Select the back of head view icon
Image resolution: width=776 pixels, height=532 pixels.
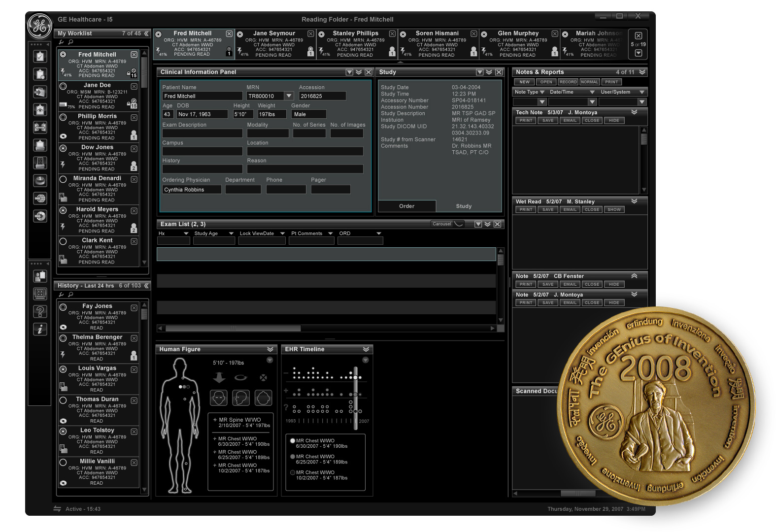pyautogui.click(x=264, y=398)
